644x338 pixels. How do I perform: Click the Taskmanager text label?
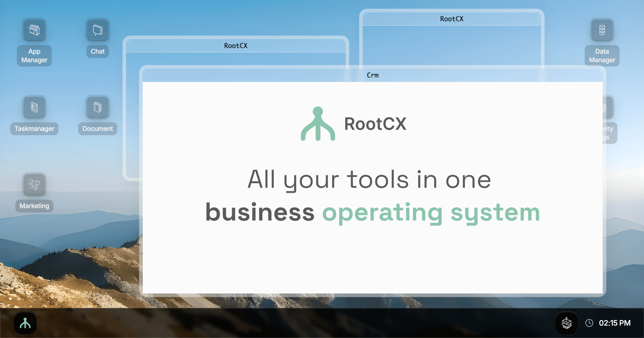pyautogui.click(x=34, y=129)
